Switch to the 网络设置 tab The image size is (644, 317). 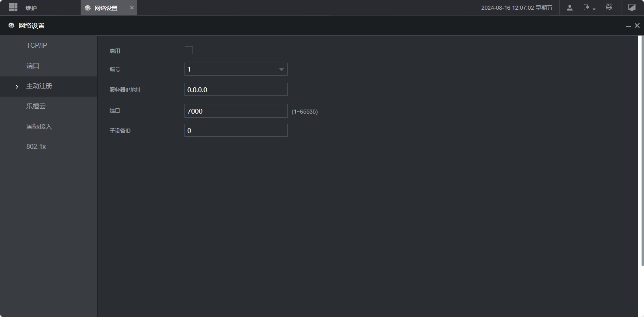point(106,8)
